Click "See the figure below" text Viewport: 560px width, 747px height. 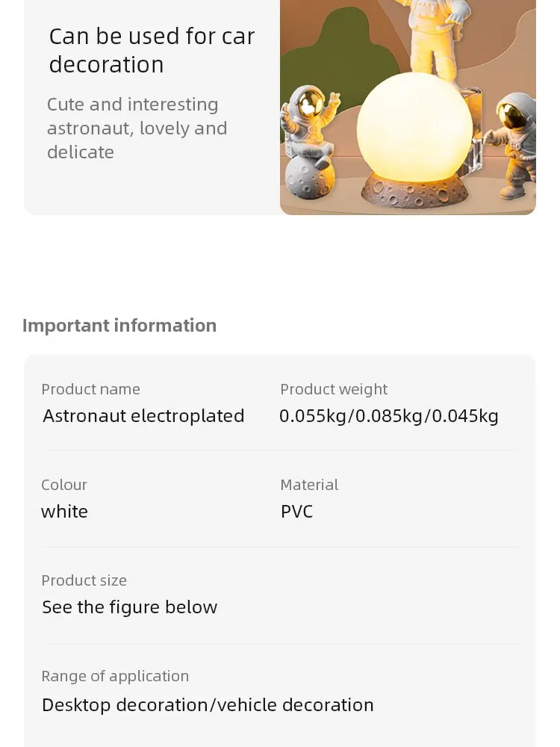(x=129, y=607)
